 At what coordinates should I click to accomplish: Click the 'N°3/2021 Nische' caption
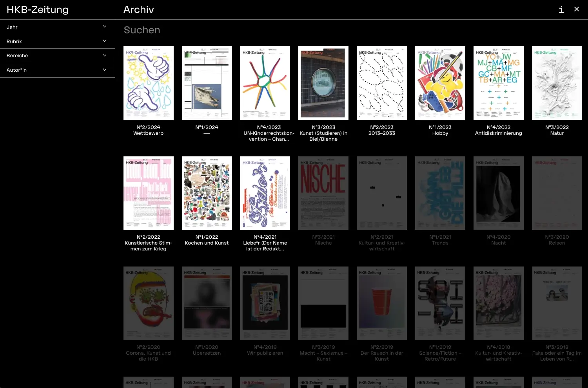(323, 240)
